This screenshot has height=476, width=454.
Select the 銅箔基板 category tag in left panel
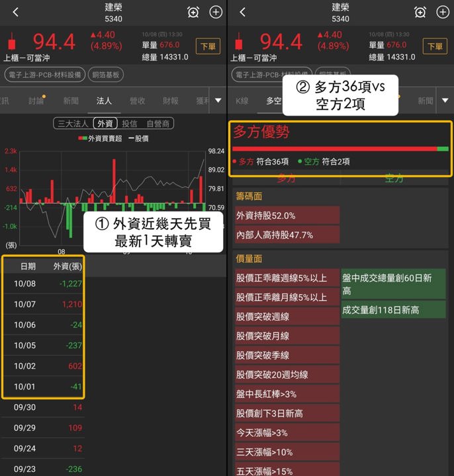106,75
